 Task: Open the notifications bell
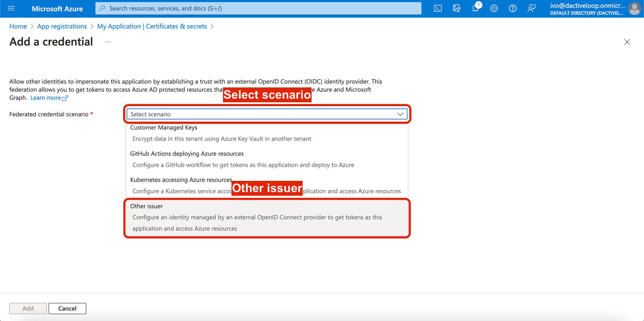coord(475,8)
